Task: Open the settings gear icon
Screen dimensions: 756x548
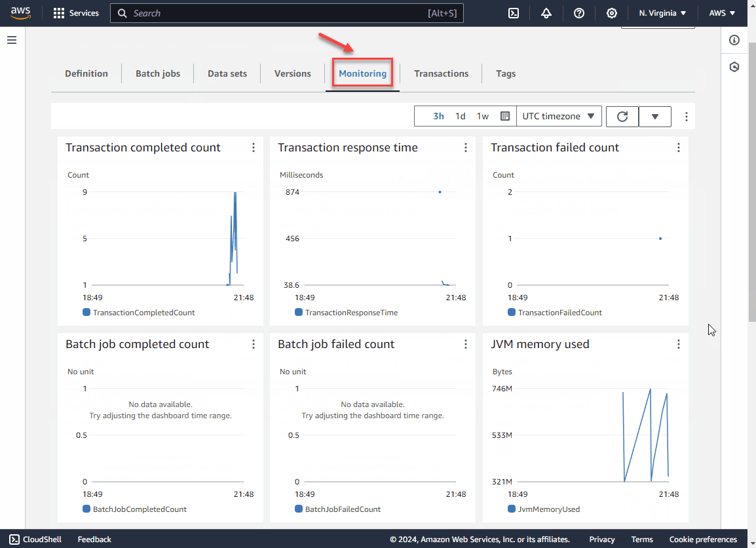Action: tap(612, 13)
